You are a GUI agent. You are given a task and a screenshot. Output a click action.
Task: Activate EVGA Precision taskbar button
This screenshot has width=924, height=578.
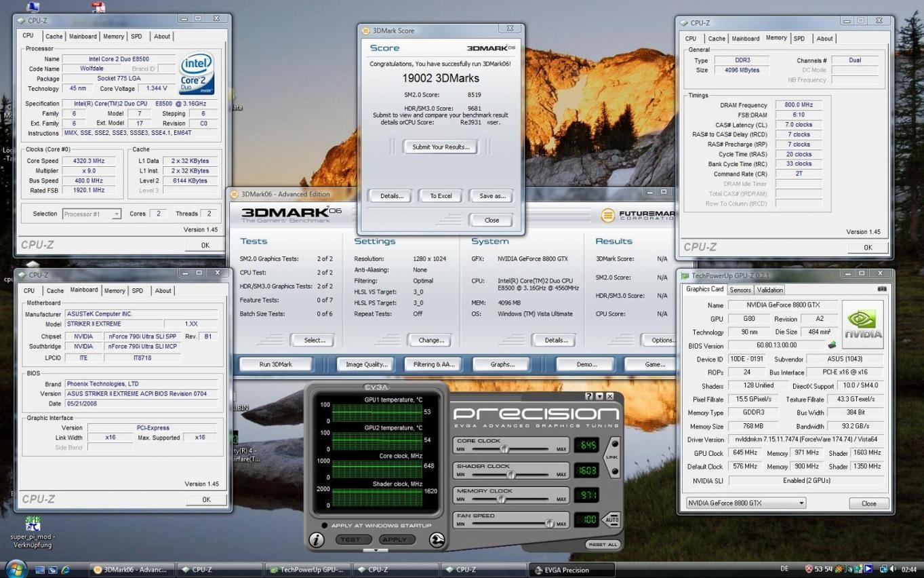[573, 570]
